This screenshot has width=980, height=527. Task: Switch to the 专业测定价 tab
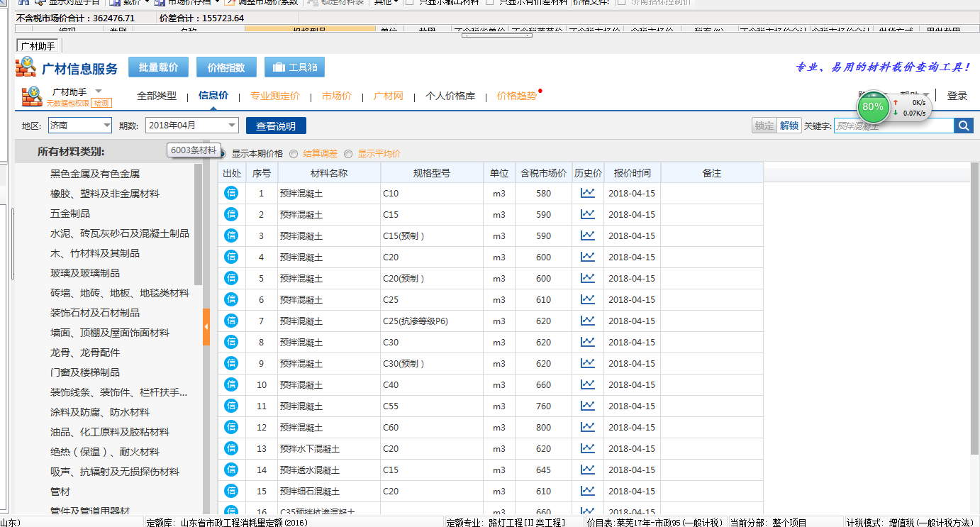tap(275, 96)
